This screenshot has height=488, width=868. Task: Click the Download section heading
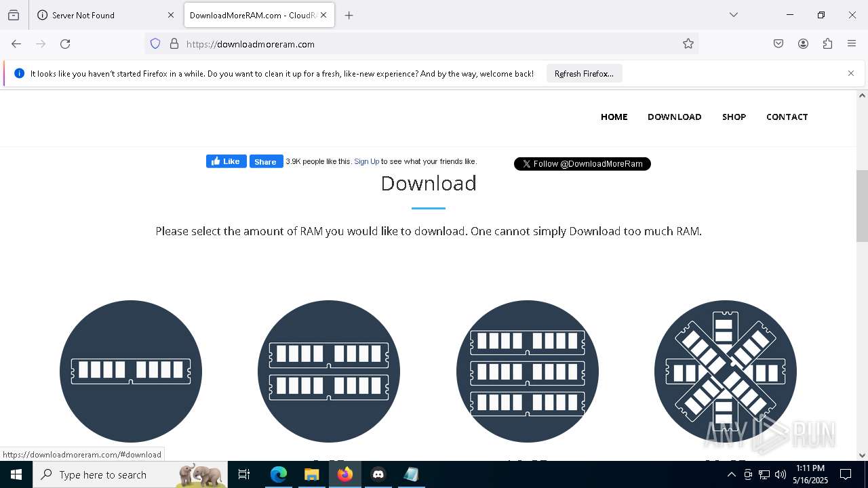pos(429,183)
